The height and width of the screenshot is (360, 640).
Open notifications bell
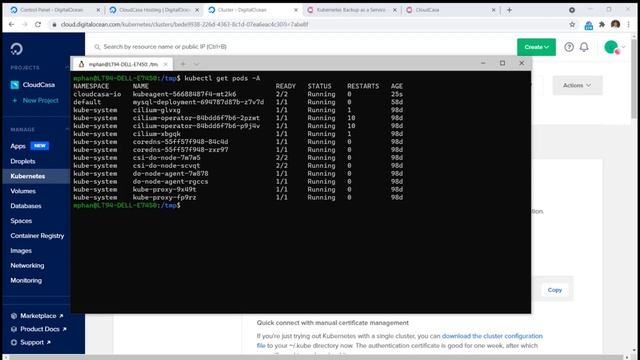(x=584, y=47)
